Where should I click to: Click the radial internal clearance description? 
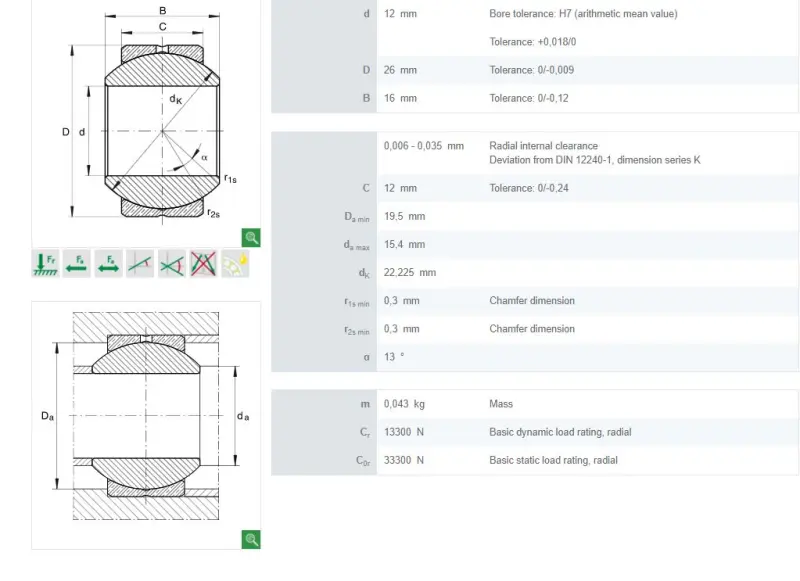point(595,153)
